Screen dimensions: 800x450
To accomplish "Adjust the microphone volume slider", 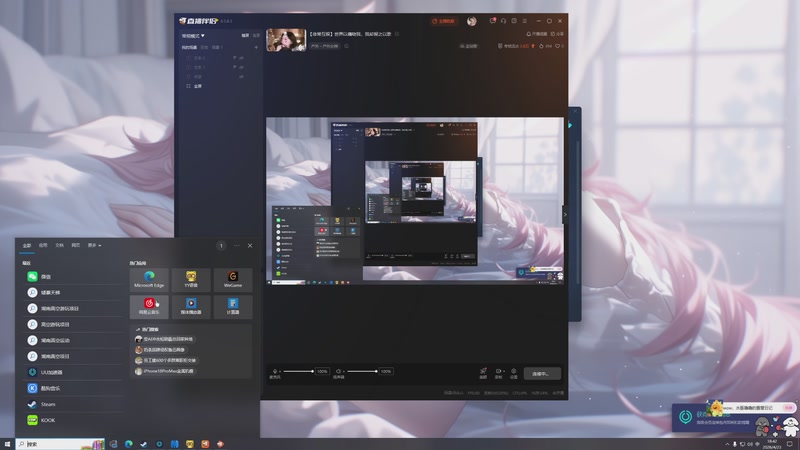I will 298,371.
